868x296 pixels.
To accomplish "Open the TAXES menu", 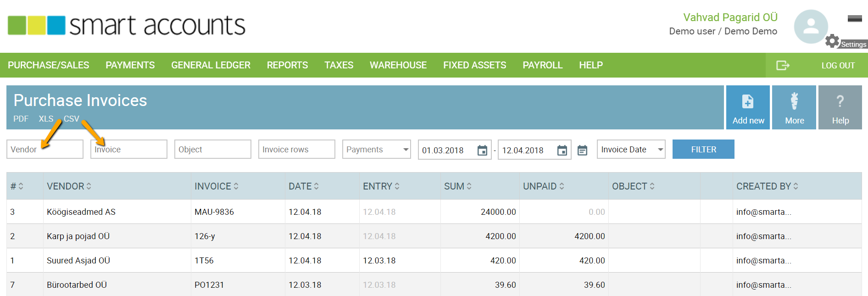I will click(x=339, y=65).
